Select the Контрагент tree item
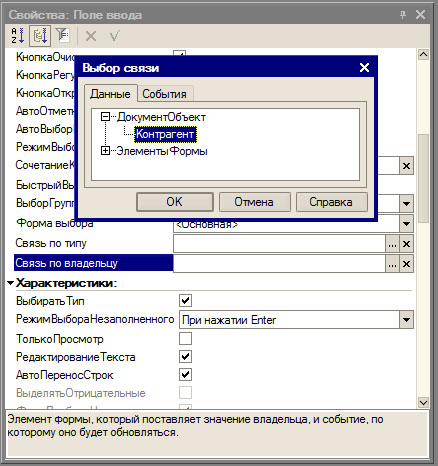 [165, 134]
